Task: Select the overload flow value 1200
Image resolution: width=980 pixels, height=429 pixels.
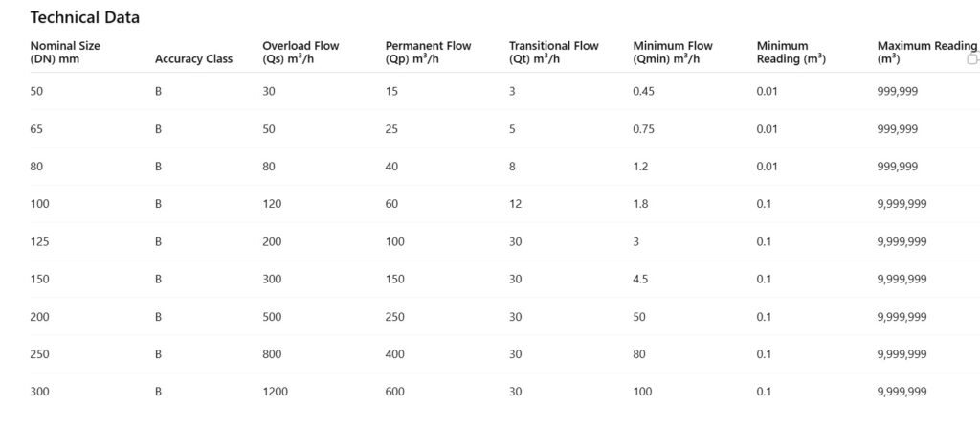Action: [274, 392]
